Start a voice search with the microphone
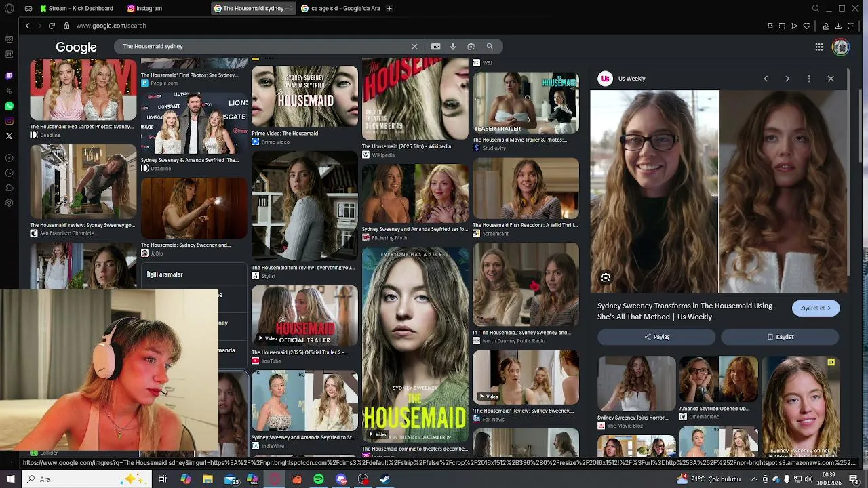 [453, 46]
